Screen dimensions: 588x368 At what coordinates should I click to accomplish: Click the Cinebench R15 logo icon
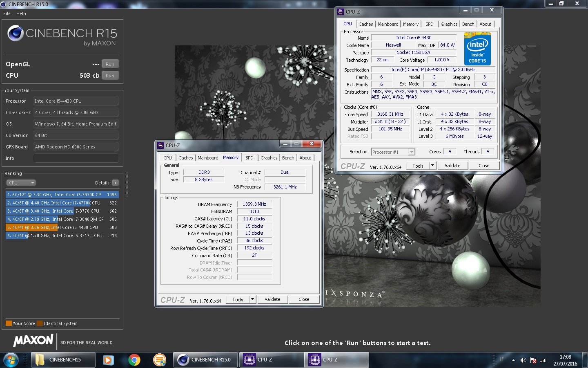point(16,34)
